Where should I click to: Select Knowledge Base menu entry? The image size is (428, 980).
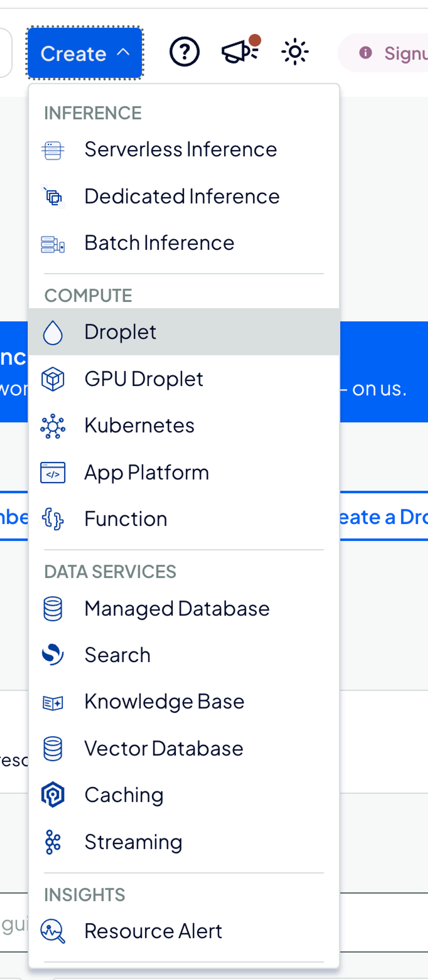coord(184,702)
